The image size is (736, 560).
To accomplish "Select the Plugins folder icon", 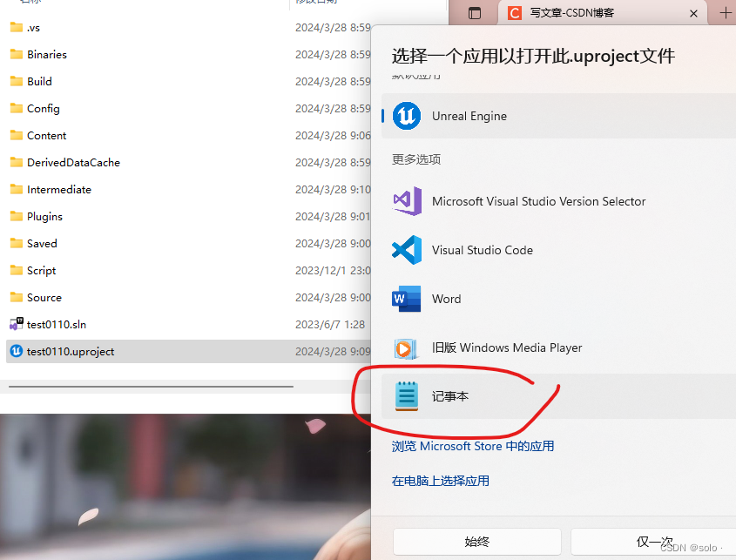I will [x=17, y=216].
